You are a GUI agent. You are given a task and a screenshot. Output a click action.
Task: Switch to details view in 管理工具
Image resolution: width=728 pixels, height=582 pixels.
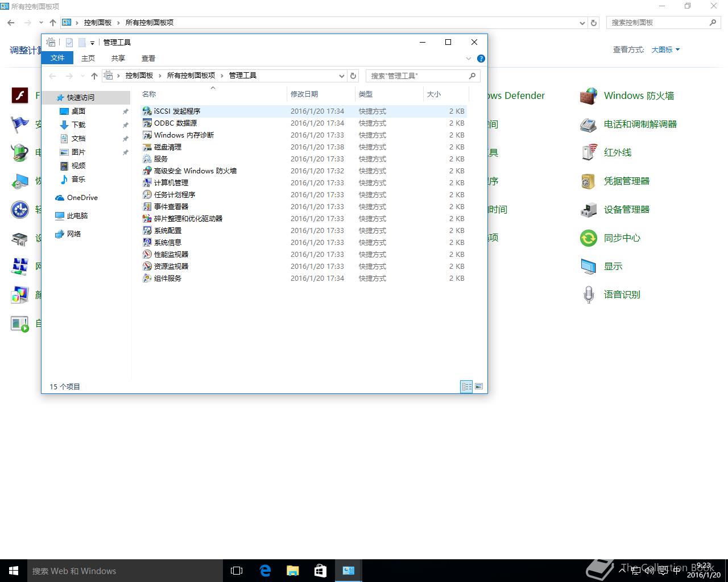pos(466,386)
